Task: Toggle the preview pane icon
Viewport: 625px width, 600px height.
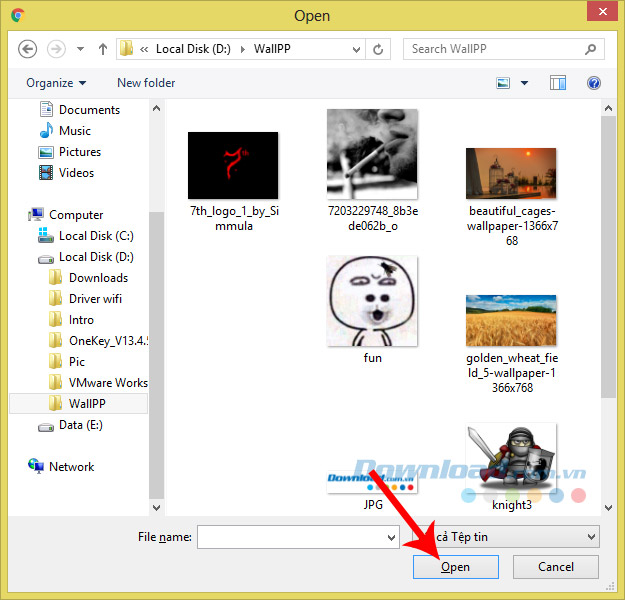Action: click(558, 83)
